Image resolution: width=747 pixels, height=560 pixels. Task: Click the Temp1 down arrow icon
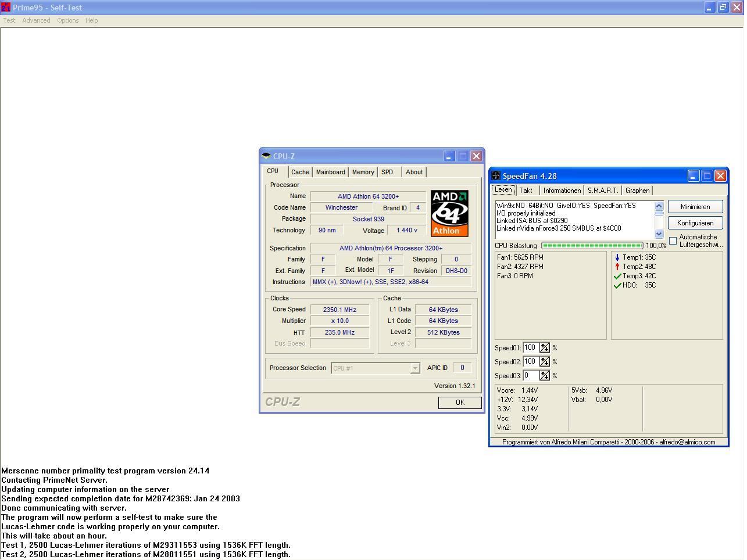pos(617,257)
